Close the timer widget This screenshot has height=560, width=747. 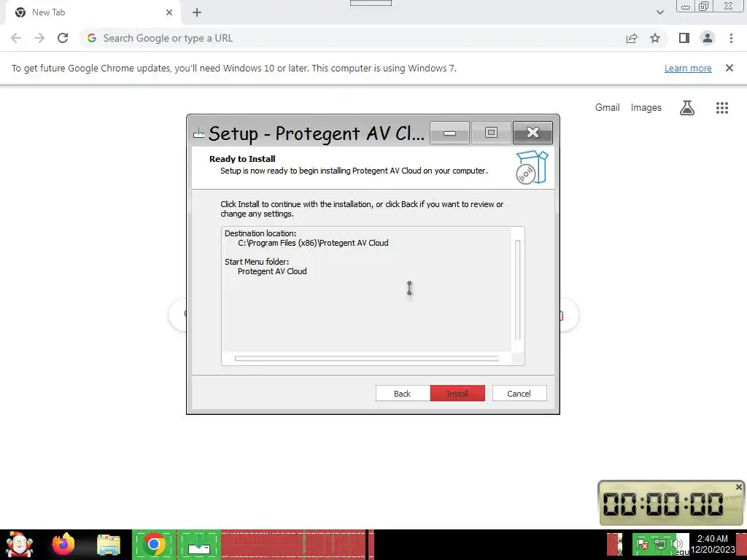pos(738,487)
